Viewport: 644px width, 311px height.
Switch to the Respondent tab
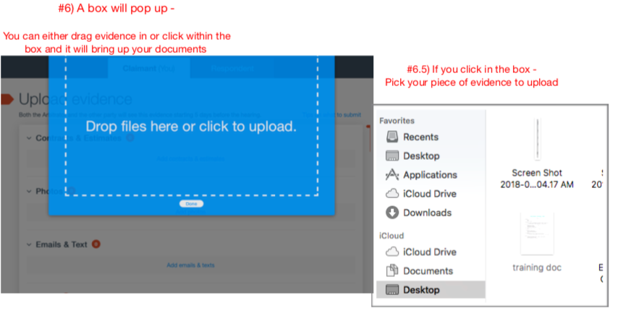pyautogui.click(x=232, y=68)
